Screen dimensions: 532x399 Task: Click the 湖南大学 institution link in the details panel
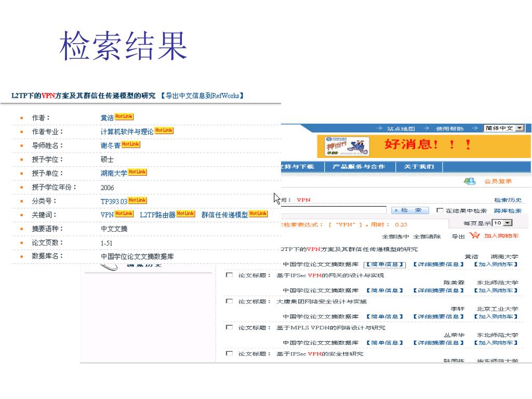click(114, 174)
